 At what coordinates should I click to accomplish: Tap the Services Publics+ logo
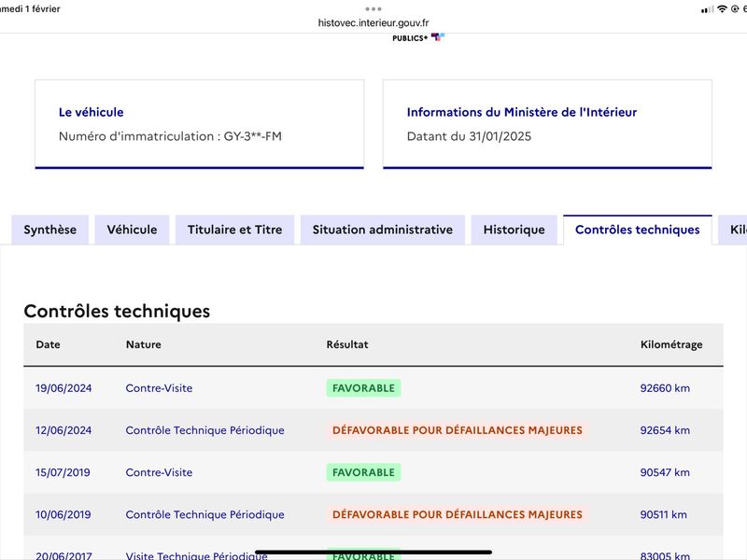click(418, 37)
